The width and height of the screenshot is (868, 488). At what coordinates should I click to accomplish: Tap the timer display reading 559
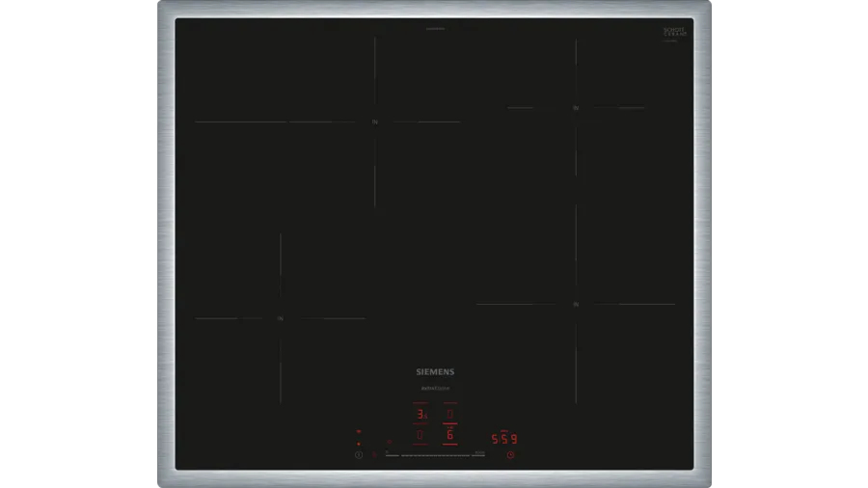(x=505, y=439)
